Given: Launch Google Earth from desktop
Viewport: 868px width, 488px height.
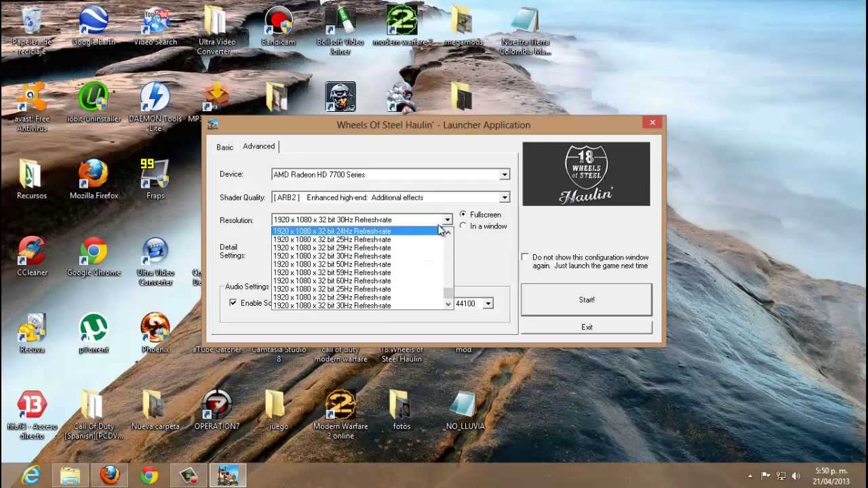Looking at the screenshot, I should tap(94, 27).
